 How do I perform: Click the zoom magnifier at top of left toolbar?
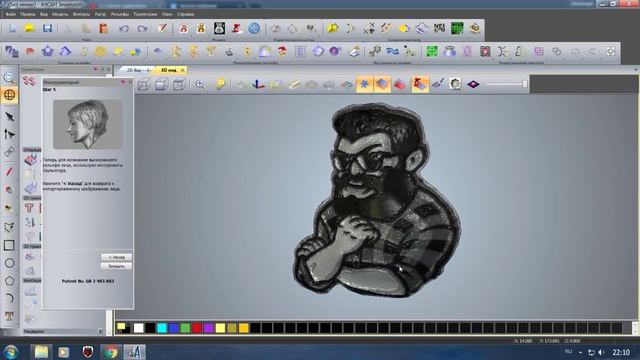point(9,78)
